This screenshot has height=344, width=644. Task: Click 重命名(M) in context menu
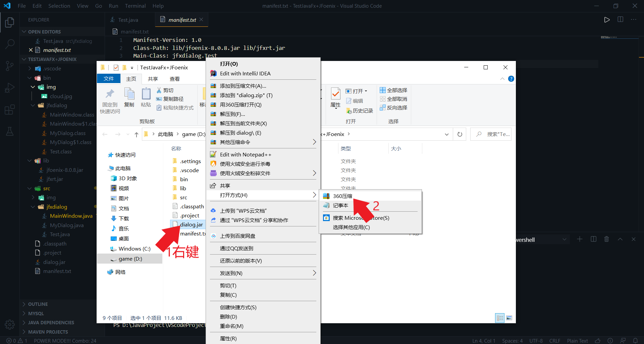tap(263, 326)
